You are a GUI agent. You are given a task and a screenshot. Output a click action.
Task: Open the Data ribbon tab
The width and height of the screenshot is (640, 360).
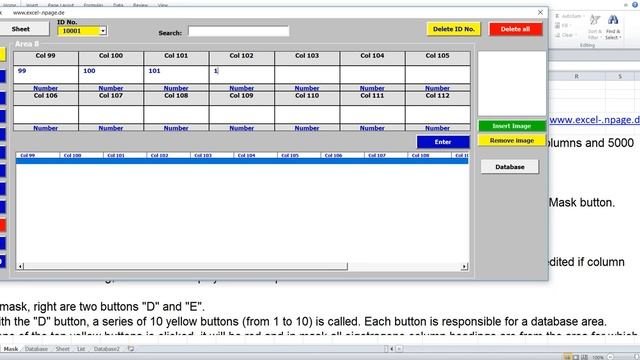tap(118, 5)
